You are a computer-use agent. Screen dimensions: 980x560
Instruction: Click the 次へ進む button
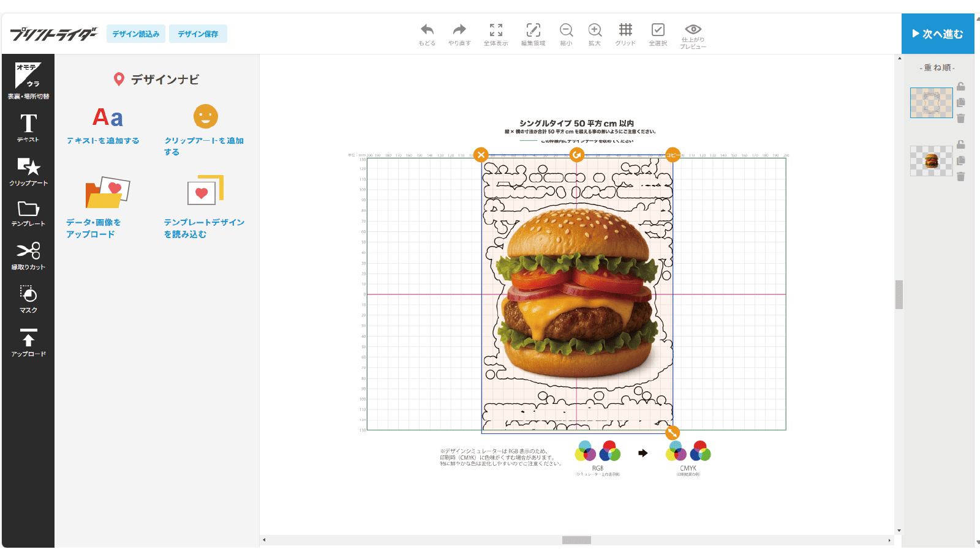tap(937, 34)
